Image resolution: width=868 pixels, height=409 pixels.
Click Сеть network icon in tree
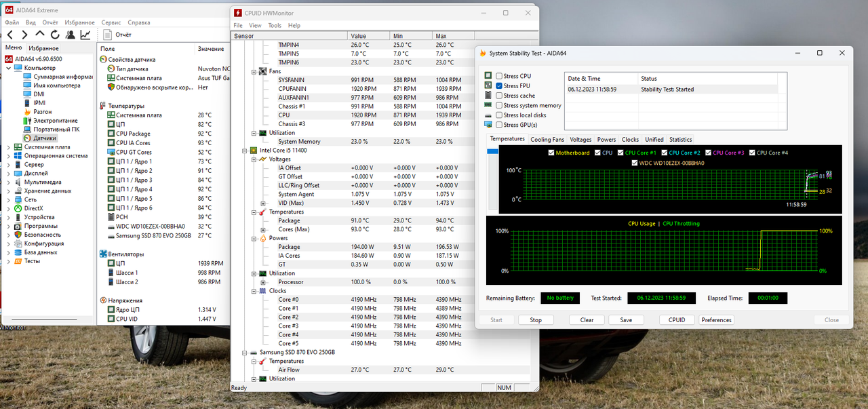(x=18, y=199)
